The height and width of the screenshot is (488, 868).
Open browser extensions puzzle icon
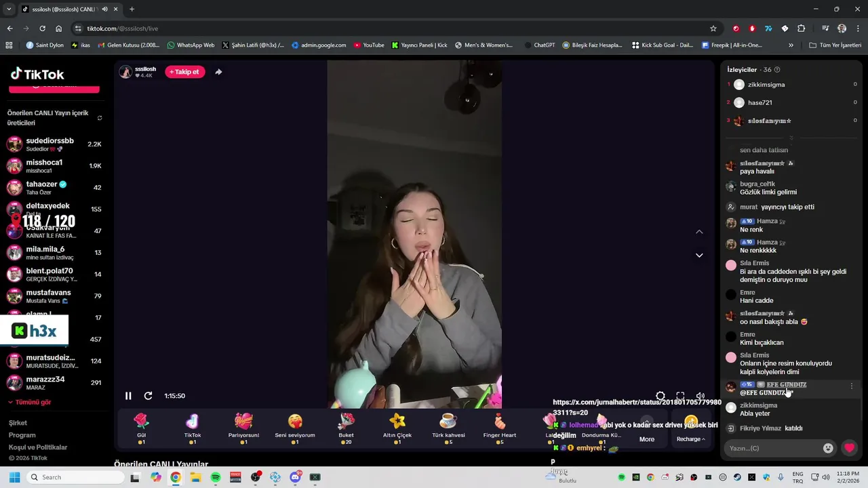[801, 28]
